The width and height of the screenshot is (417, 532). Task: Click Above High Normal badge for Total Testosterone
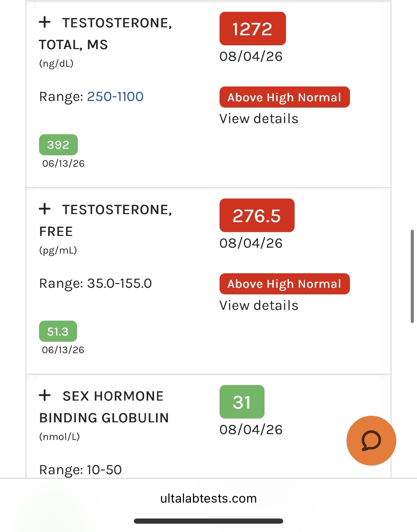285,97
